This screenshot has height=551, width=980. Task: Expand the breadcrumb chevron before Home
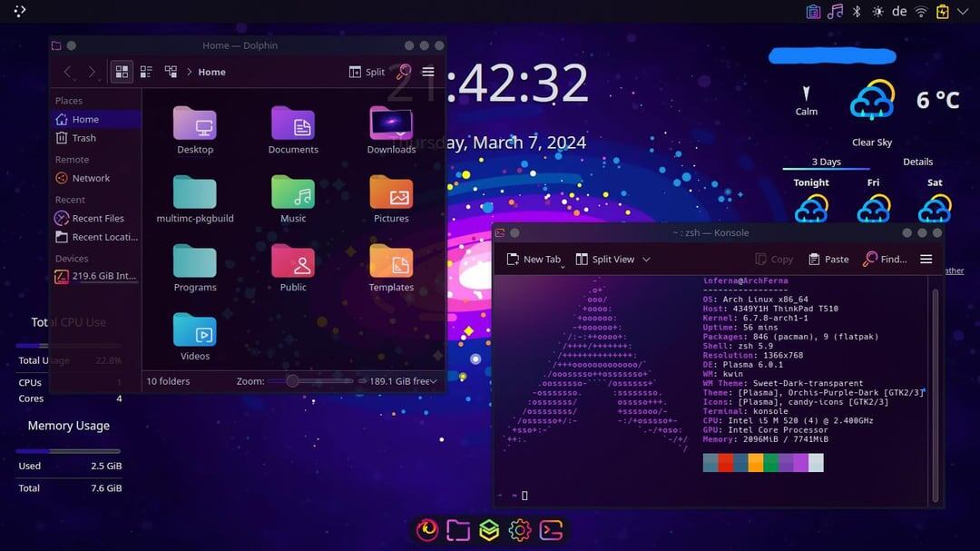[189, 72]
